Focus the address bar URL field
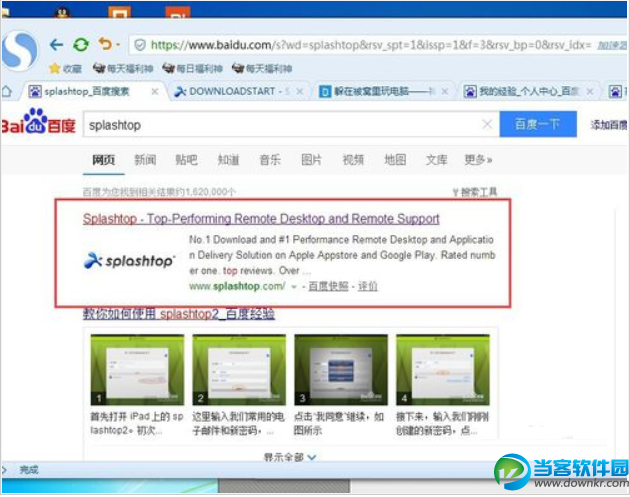 370,45
